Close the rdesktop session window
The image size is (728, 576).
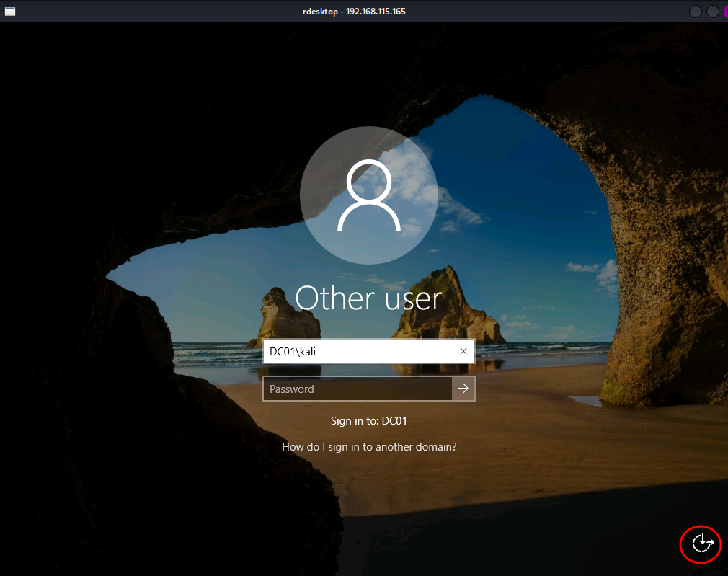point(724,12)
